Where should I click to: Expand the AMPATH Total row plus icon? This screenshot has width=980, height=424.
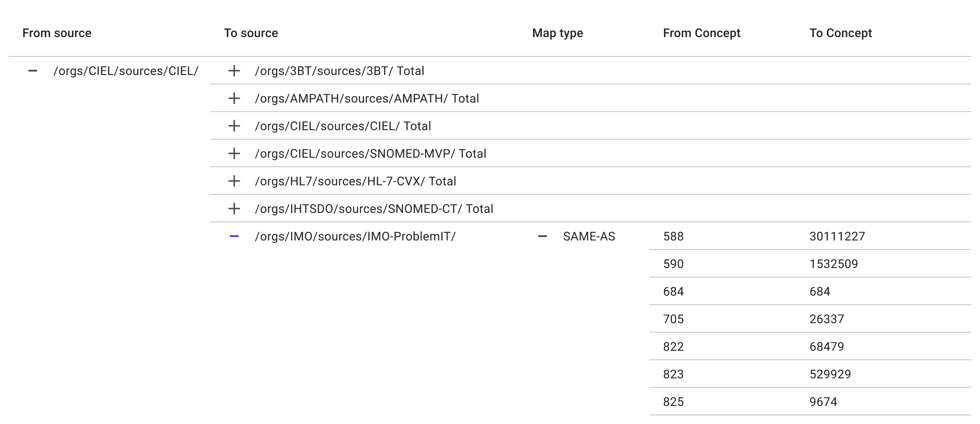[x=234, y=99]
